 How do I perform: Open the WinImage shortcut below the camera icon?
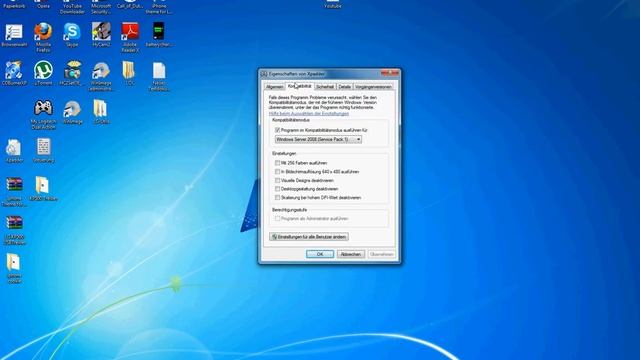point(72,112)
